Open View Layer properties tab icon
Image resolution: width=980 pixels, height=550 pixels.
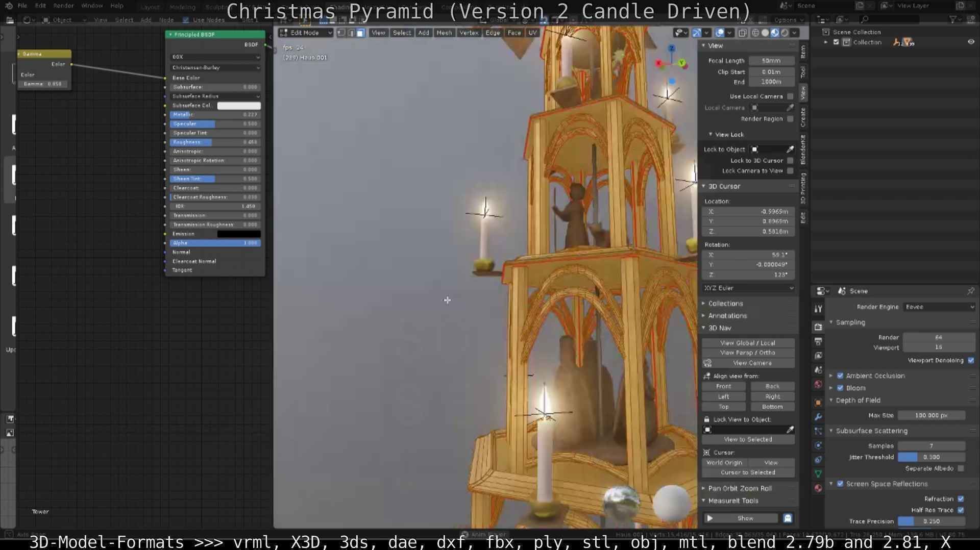[818, 356]
